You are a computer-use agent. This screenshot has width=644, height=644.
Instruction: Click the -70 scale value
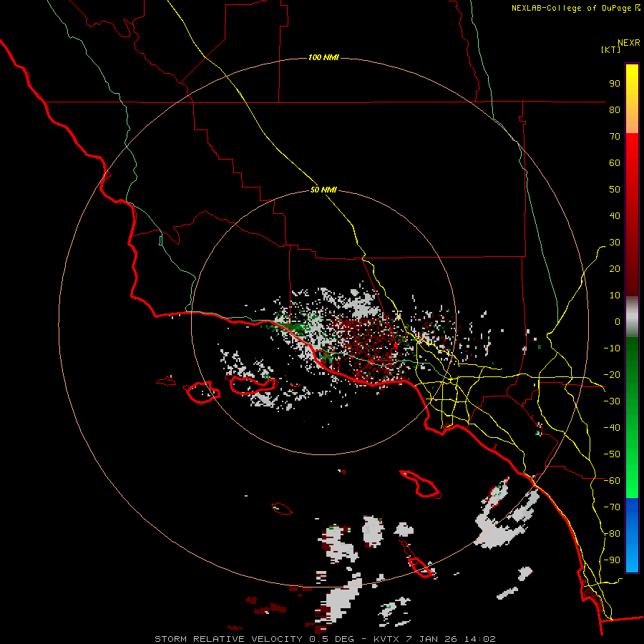click(612, 507)
